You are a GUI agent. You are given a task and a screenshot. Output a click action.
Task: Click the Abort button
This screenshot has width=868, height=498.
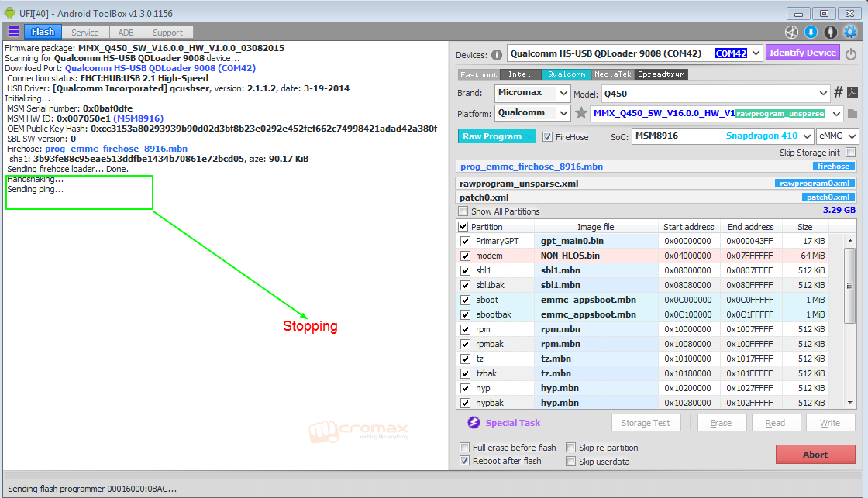tap(815, 455)
